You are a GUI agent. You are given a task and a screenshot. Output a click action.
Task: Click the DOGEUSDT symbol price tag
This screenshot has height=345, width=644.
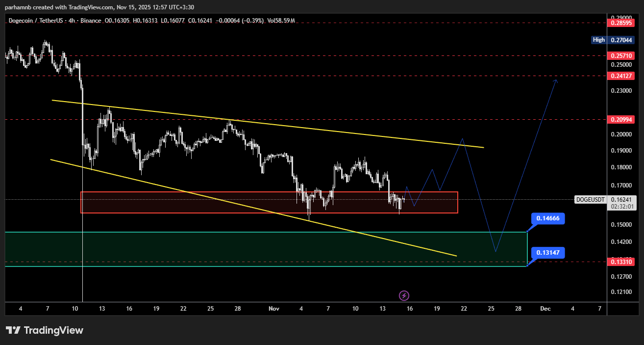(591, 200)
